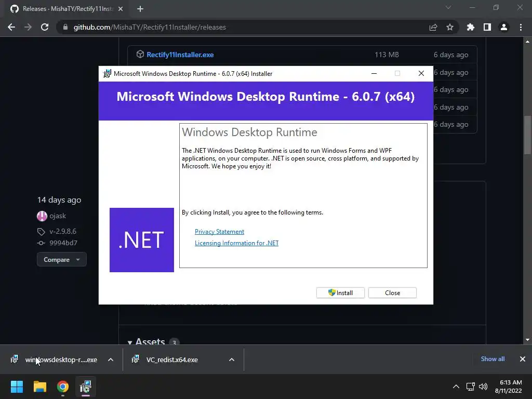Click the volume speaker tray icon
This screenshot has width=532, height=399.
(x=483, y=387)
